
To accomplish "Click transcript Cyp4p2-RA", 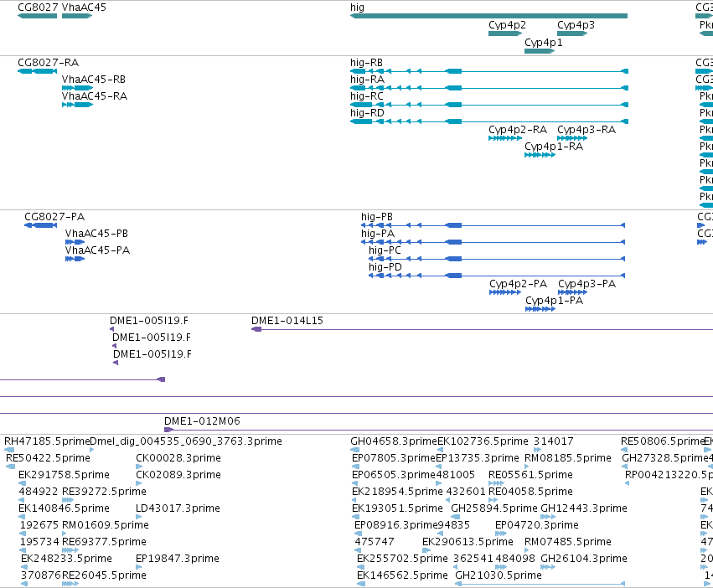I will [x=505, y=138].
